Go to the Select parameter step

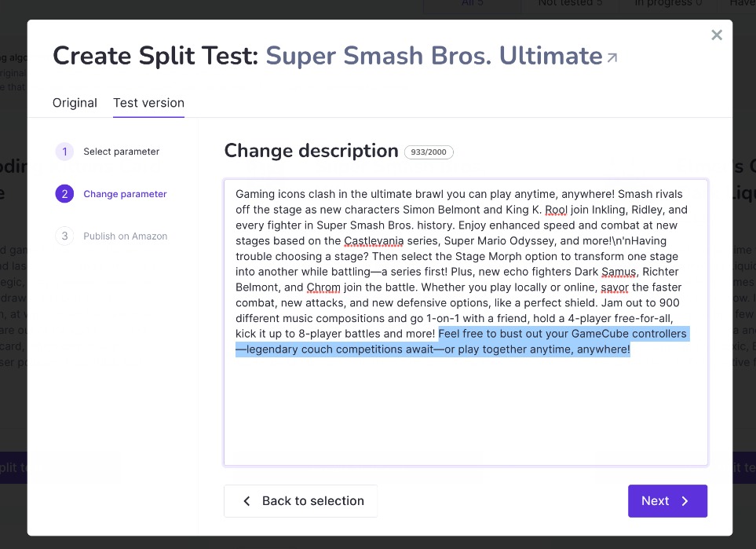(x=122, y=152)
